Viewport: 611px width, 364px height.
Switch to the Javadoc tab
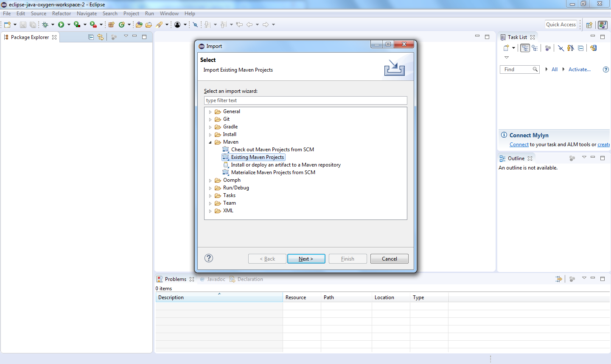(x=213, y=279)
